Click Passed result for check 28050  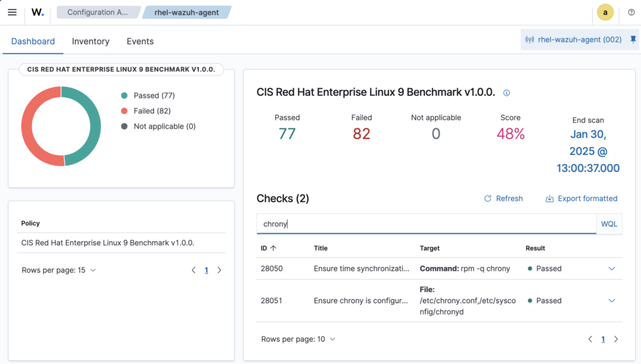545,268
